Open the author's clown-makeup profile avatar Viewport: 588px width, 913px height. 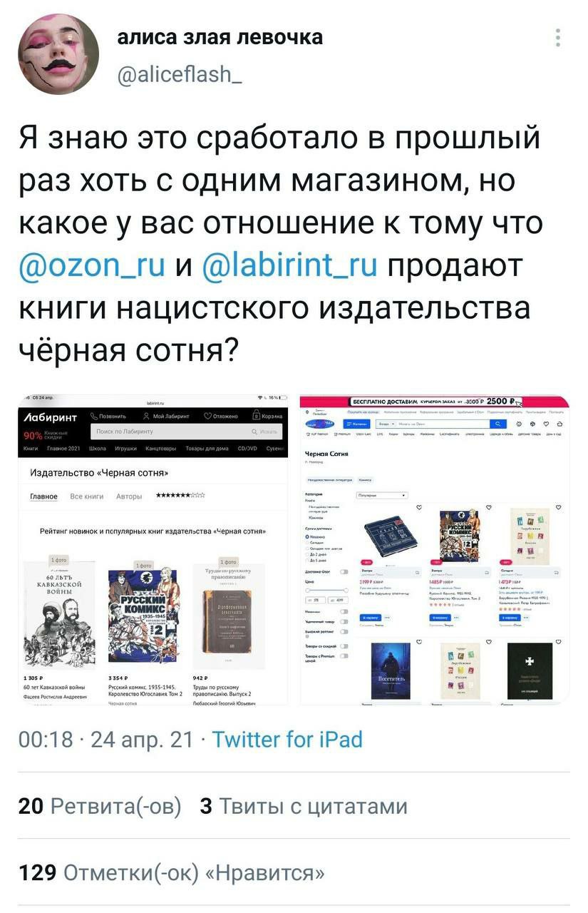pyautogui.click(x=58, y=54)
